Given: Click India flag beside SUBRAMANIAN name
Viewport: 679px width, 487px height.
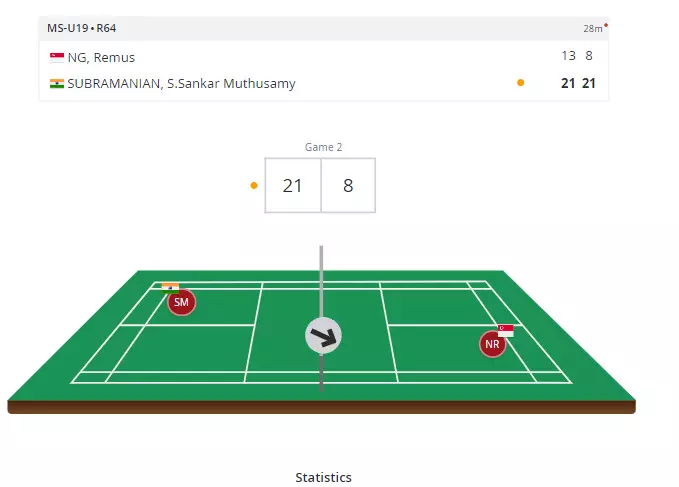Looking at the screenshot, I should coord(57,84).
